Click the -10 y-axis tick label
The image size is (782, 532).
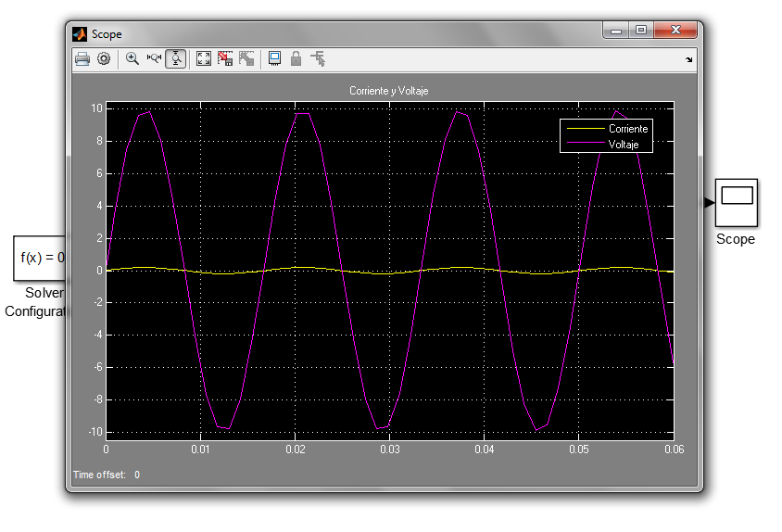coord(95,432)
